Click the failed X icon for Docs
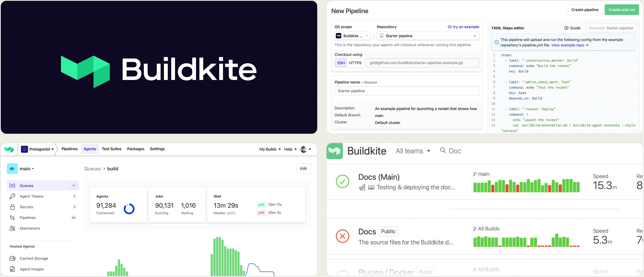This screenshot has height=277, width=644. click(x=342, y=236)
